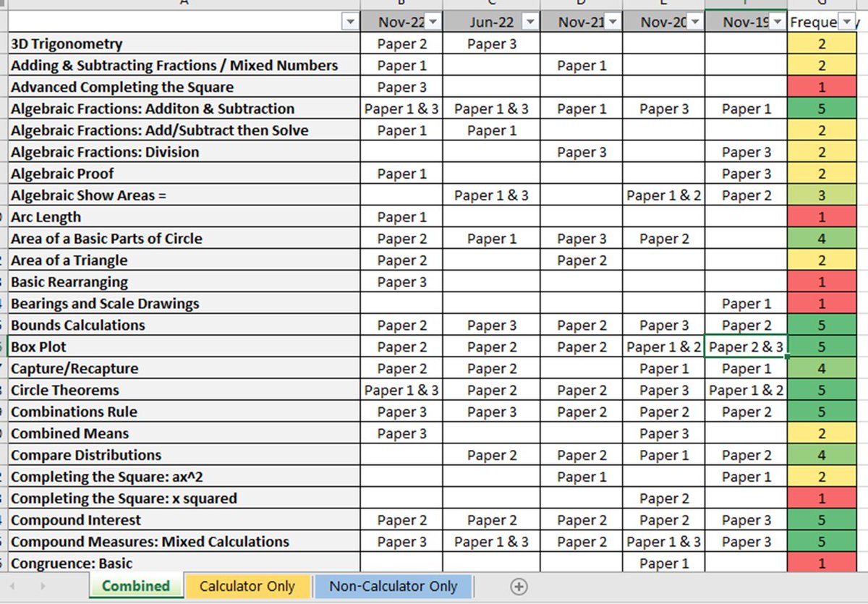Image resolution: width=868 pixels, height=604 pixels.
Task: Select the Compound Interest cell
Action: pos(184,521)
